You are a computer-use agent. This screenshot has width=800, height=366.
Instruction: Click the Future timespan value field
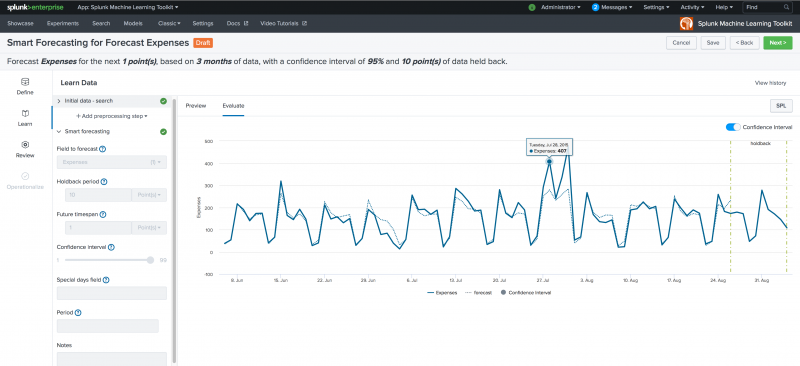pos(98,227)
